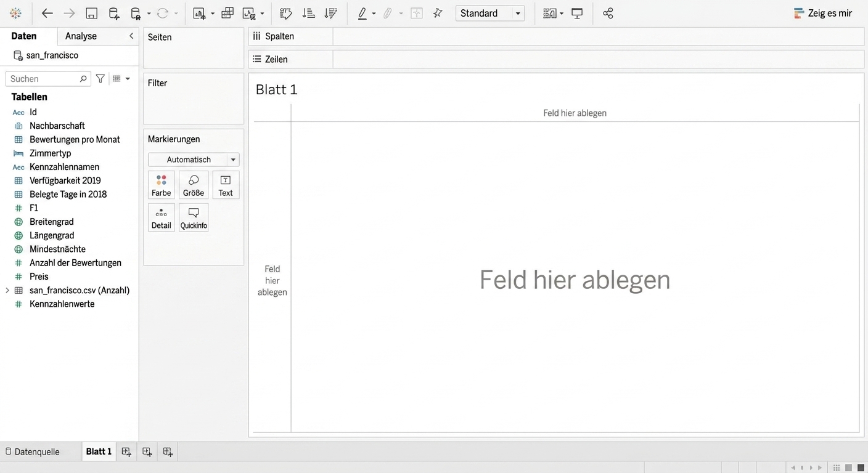Click the redo forward arrow
The width and height of the screenshot is (868, 473).
click(69, 13)
